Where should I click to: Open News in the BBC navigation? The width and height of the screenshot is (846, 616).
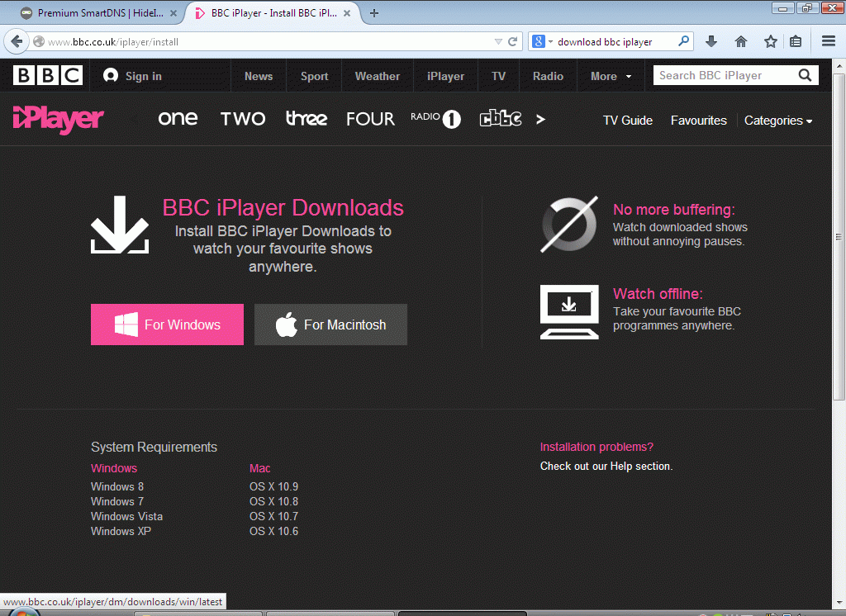[259, 76]
